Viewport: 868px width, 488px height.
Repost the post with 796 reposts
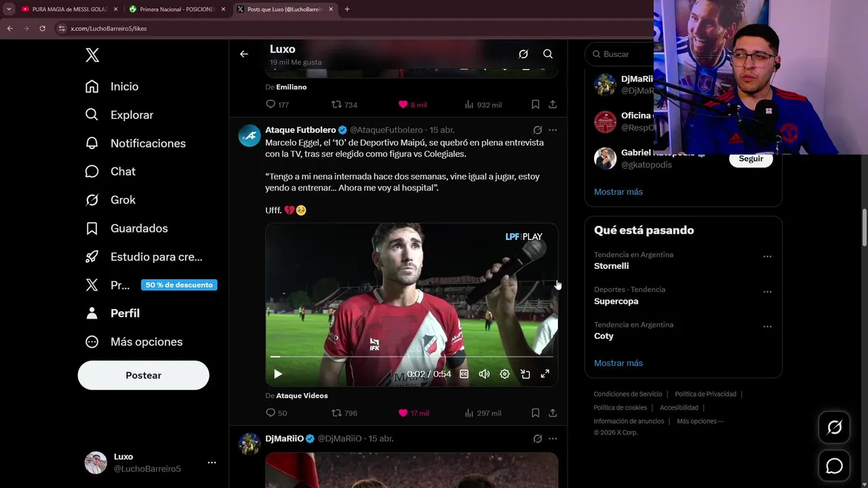tap(344, 413)
